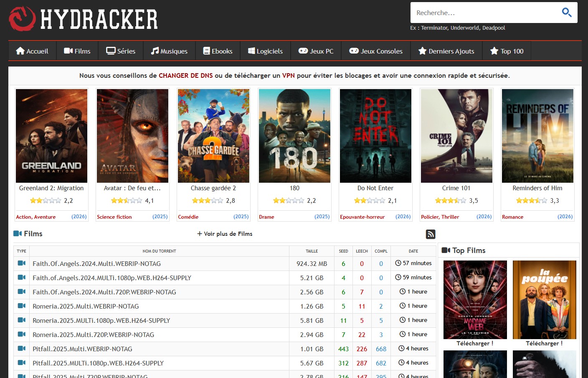Click Voir plus de Films link

(x=225, y=234)
